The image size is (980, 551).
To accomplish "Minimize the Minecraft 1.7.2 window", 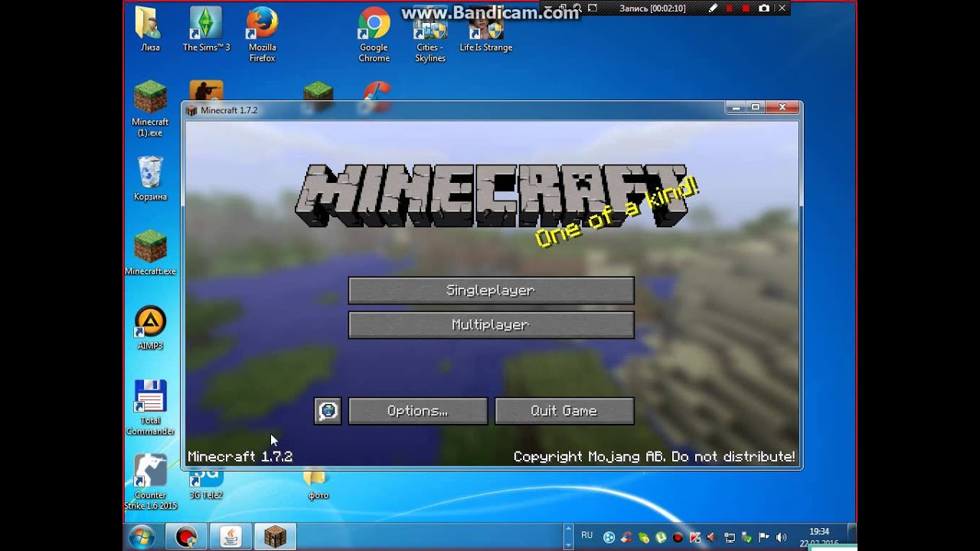I will click(737, 108).
